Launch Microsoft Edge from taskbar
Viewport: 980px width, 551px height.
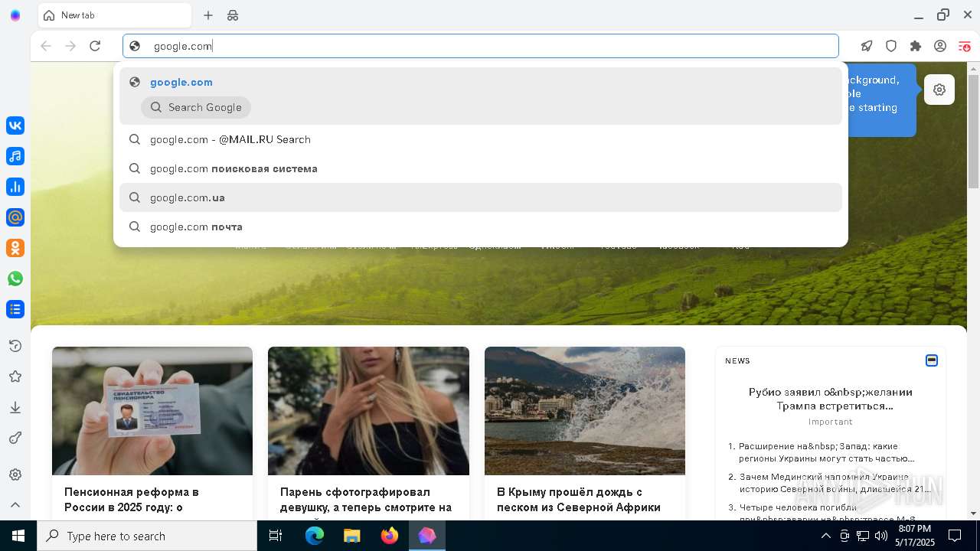point(315,536)
